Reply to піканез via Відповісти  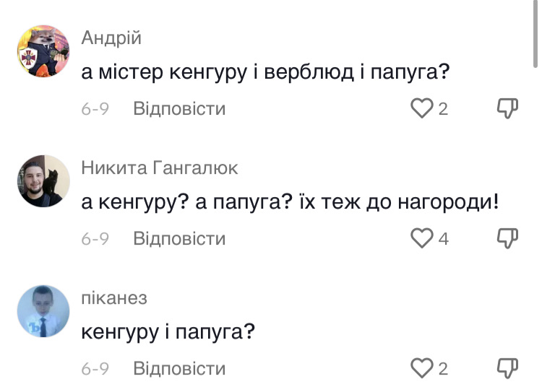click(179, 369)
